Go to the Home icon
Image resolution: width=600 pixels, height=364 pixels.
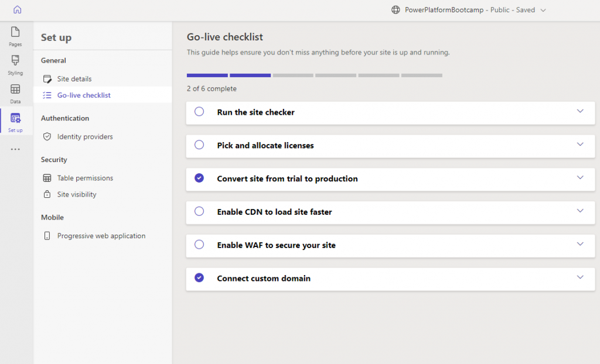point(17,10)
